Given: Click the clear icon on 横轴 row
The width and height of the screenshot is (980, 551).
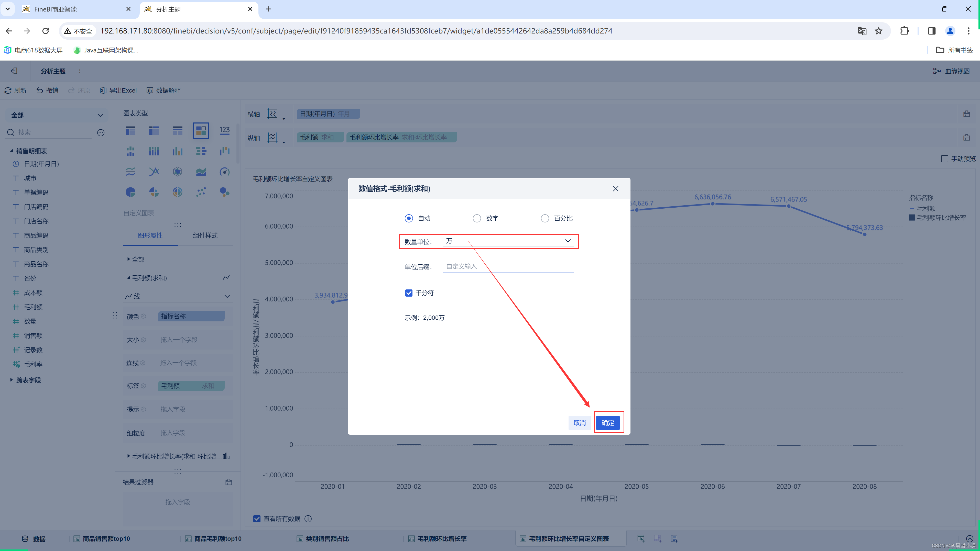Looking at the screenshot, I should (x=967, y=114).
